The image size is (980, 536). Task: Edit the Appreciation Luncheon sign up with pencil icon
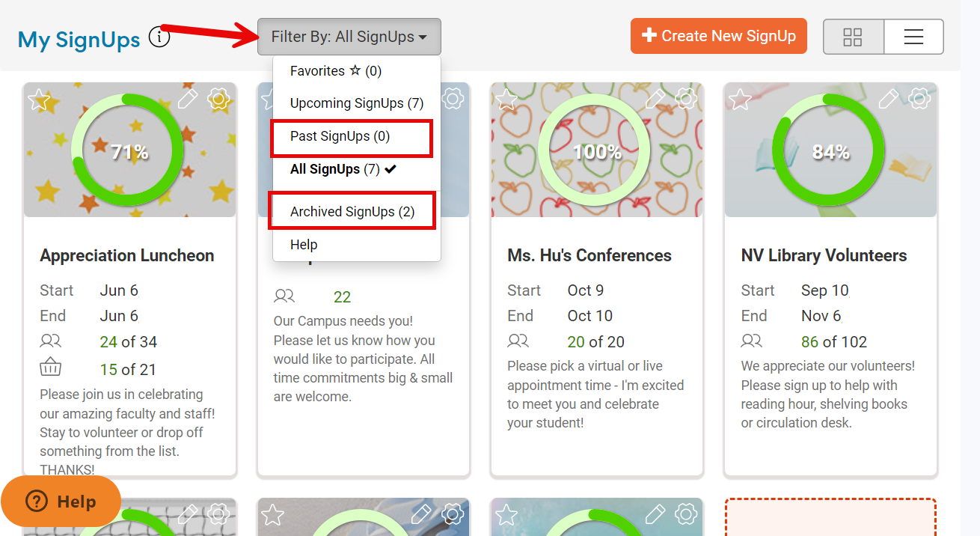coord(188,98)
